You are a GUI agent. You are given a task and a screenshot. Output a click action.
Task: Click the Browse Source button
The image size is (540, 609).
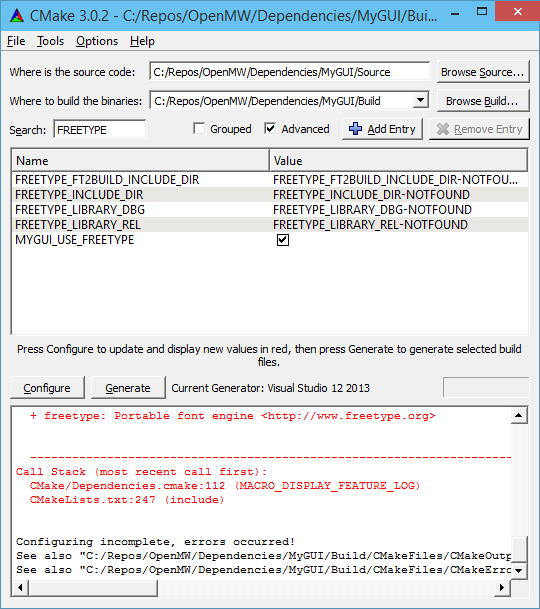click(483, 72)
